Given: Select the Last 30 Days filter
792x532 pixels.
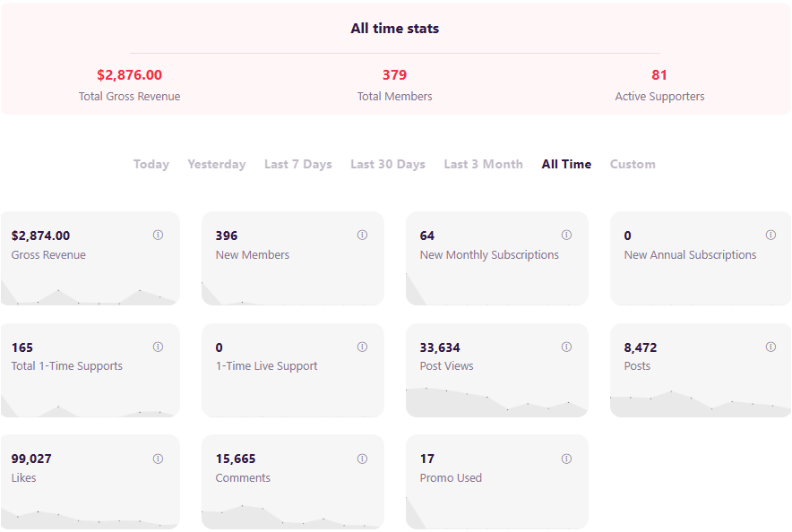Looking at the screenshot, I should 388,165.
